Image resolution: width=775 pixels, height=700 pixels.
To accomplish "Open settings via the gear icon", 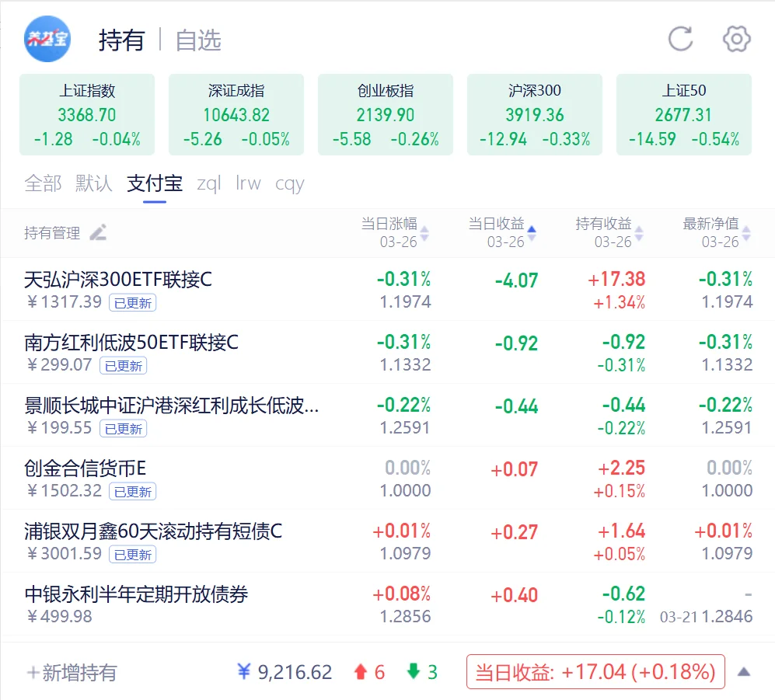I will point(736,39).
